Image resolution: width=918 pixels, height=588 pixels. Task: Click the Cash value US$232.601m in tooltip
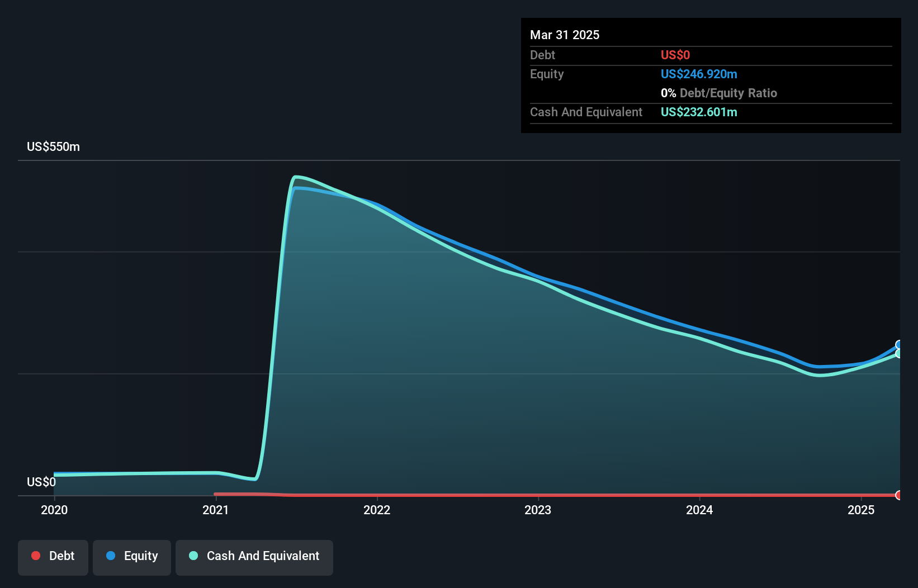click(x=699, y=112)
